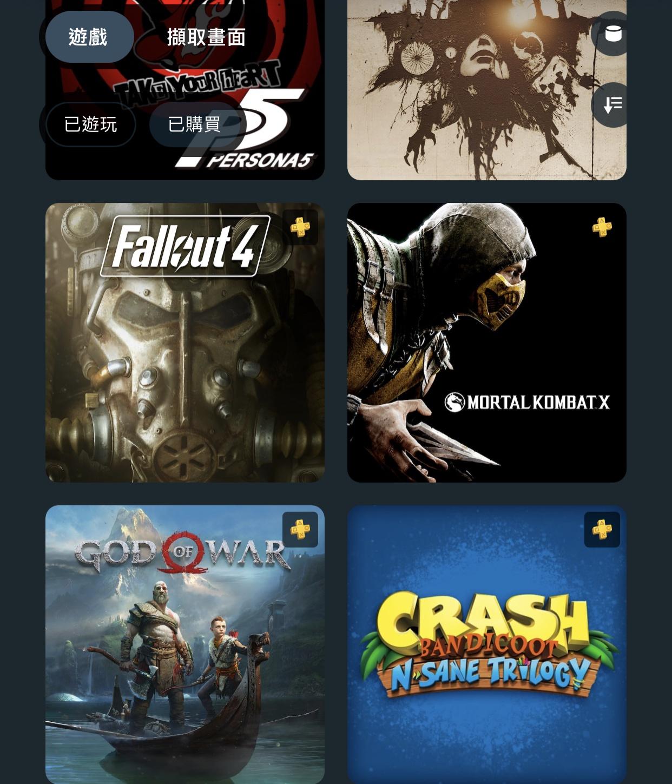Image resolution: width=672 pixels, height=784 pixels.
Task: Open the Resident Evil 7 artwork tile
Action: click(487, 90)
